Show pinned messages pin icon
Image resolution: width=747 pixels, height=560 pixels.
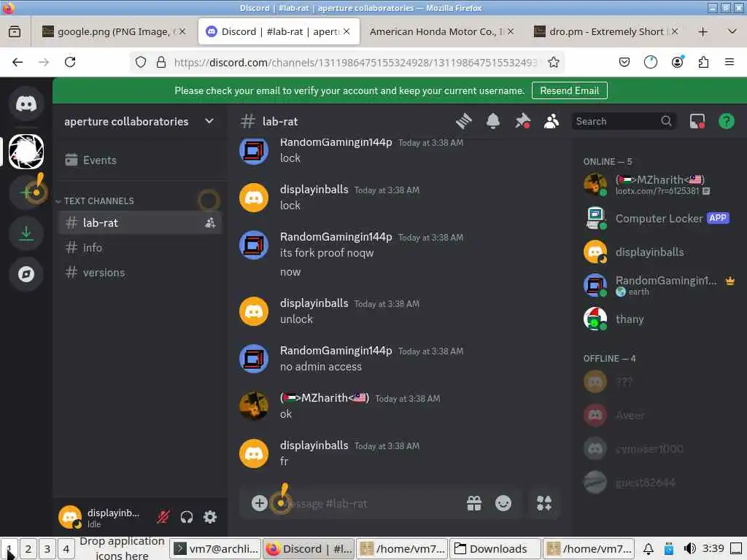click(x=522, y=122)
